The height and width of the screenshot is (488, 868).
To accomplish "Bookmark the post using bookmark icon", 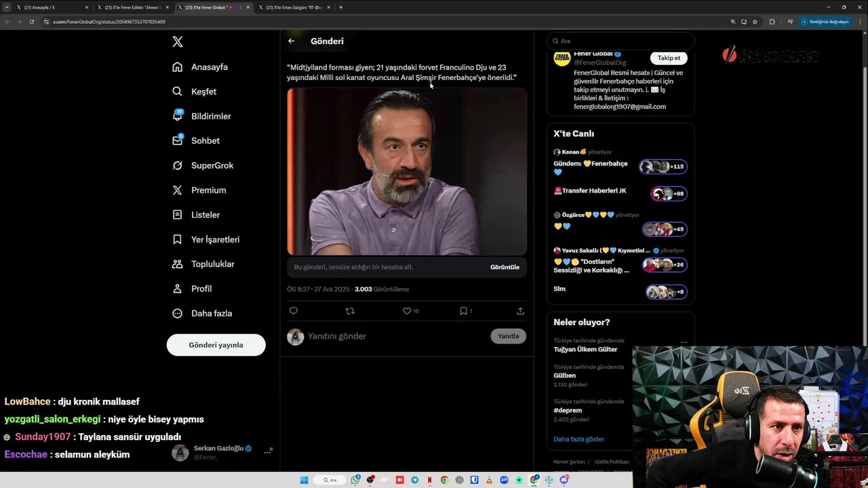I will [464, 311].
